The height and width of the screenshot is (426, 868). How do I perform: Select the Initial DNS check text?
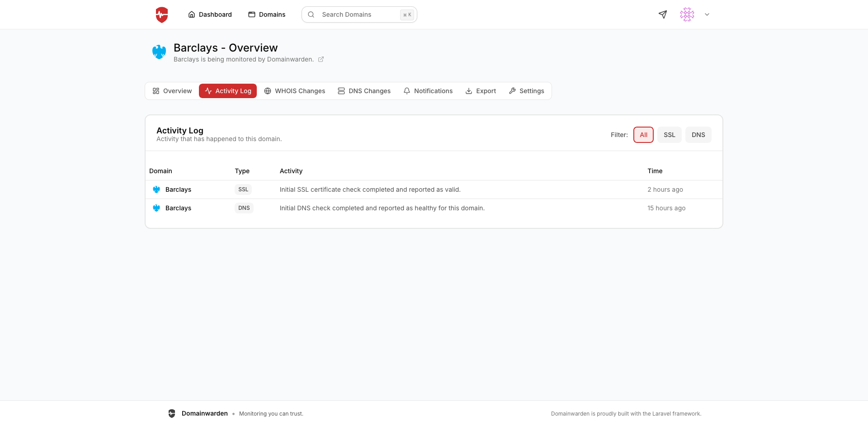tap(382, 208)
